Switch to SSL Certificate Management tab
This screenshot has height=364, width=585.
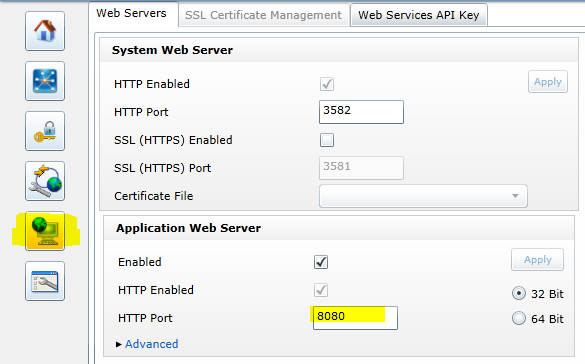pyautogui.click(x=263, y=15)
